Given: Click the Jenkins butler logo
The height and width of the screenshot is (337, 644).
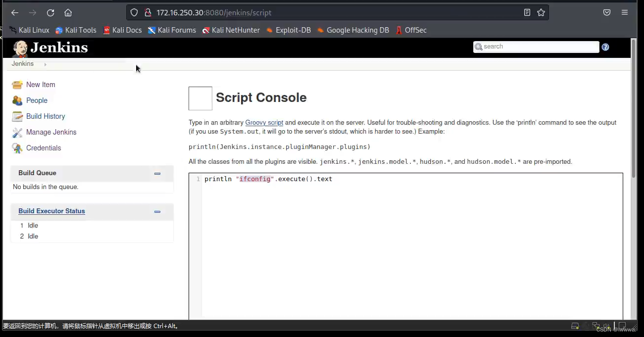Looking at the screenshot, I should [x=20, y=48].
